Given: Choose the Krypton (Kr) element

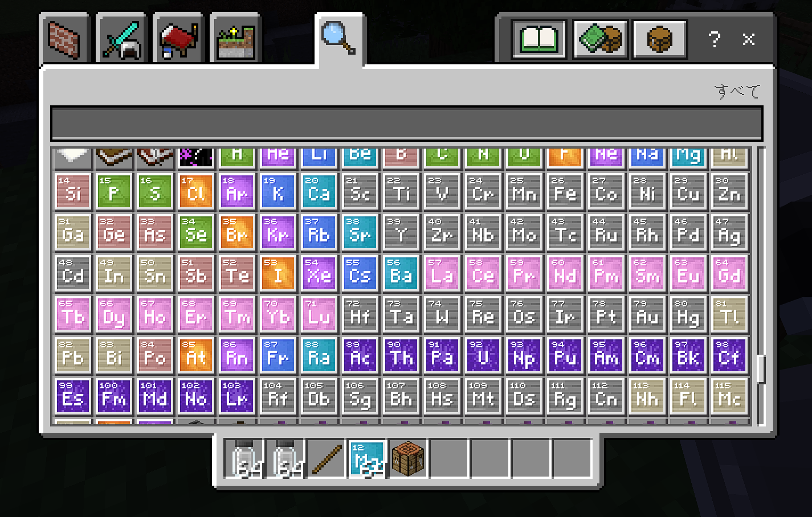Looking at the screenshot, I should point(278,232).
